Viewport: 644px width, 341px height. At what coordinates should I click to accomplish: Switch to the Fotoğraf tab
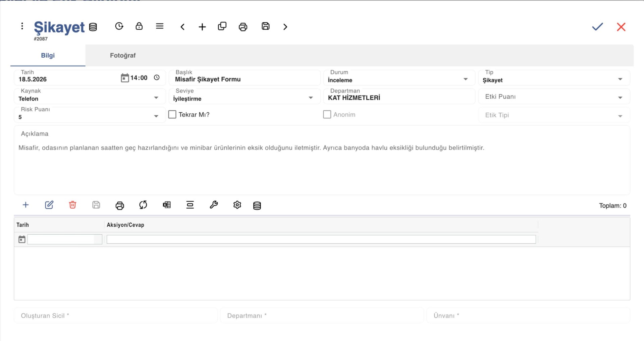click(123, 55)
